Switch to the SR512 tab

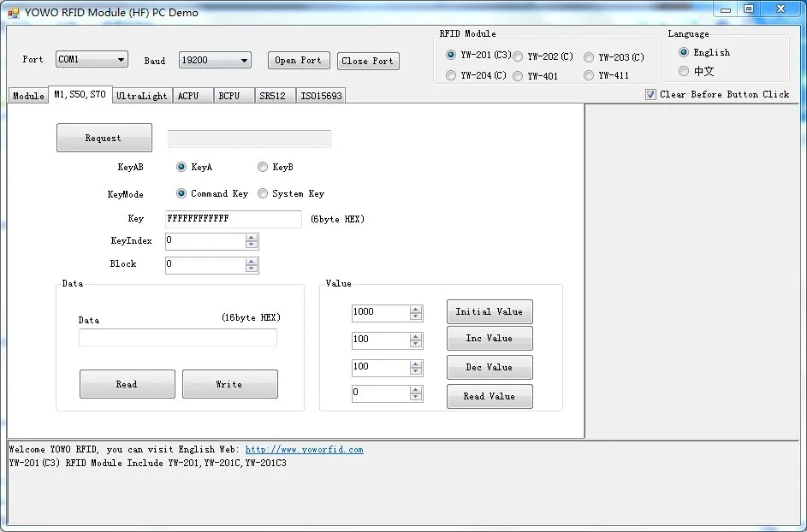[x=276, y=96]
